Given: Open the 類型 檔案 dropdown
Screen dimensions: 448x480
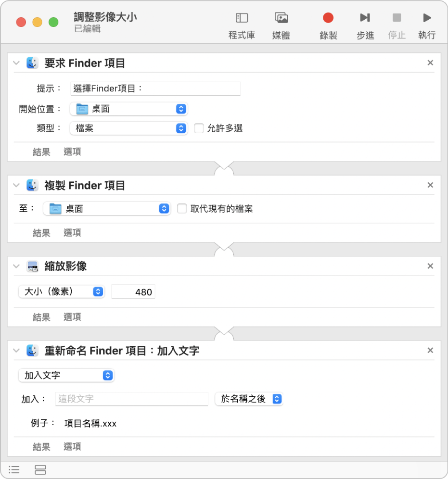Looking at the screenshot, I should [128, 128].
